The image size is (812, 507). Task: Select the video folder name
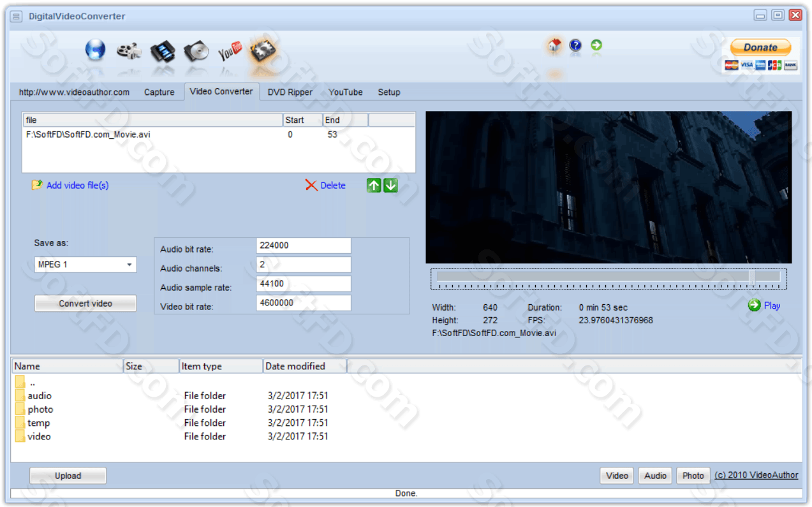39,436
